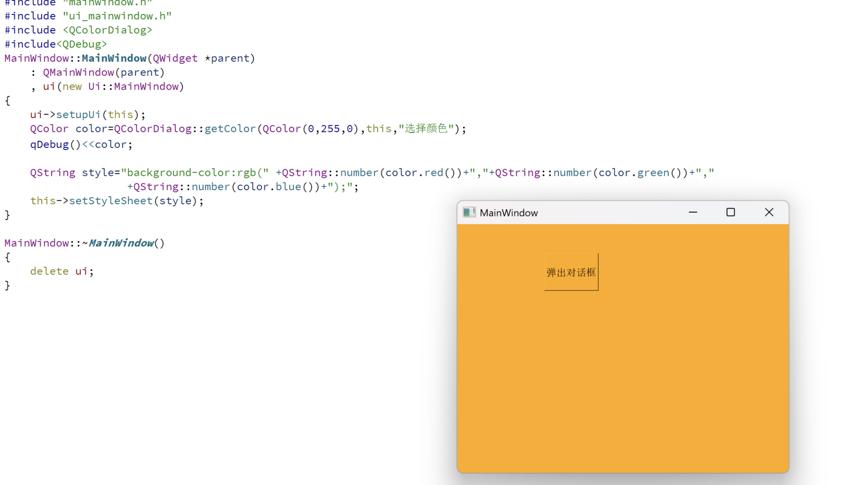Click the 'qDebug()<<color;' line
Viewport: 868px width, 485px height.
(81, 145)
